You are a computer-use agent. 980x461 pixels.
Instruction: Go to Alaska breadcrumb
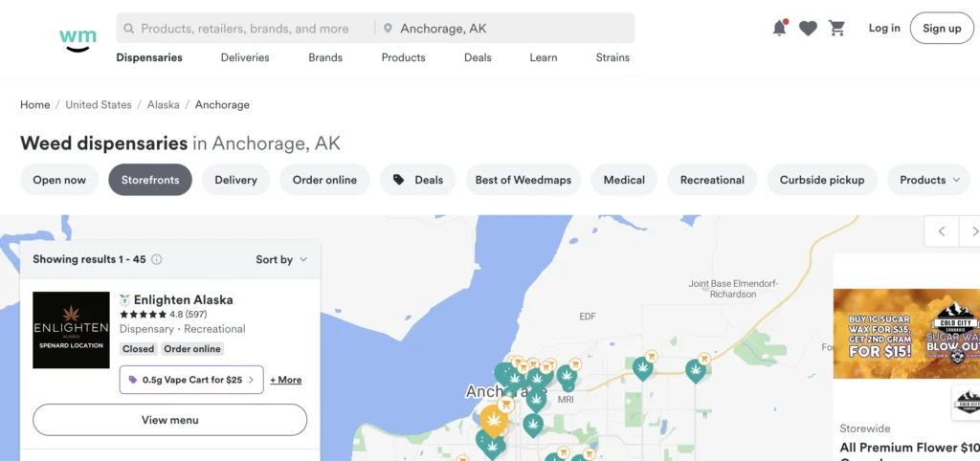[x=163, y=105]
